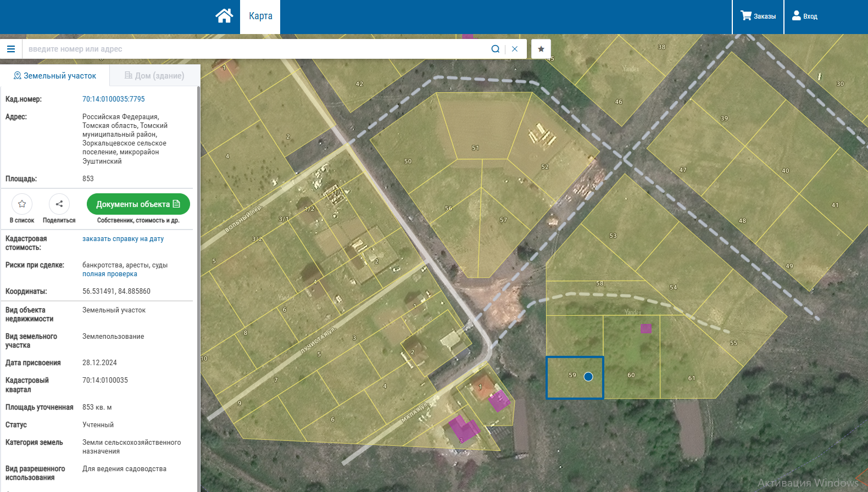Follow the полная проверка link
Viewport: 868px width, 492px height.
[x=110, y=274]
